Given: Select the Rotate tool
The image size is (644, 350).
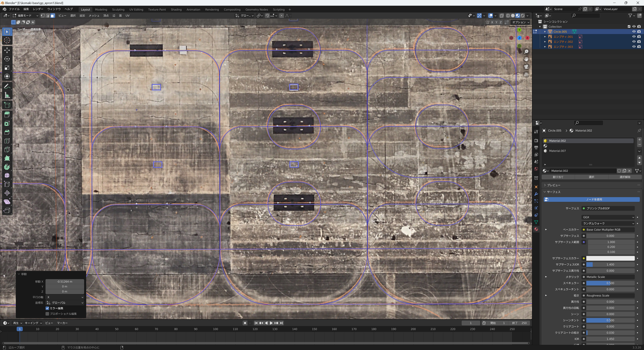Looking at the screenshot, I should (7, 59).
